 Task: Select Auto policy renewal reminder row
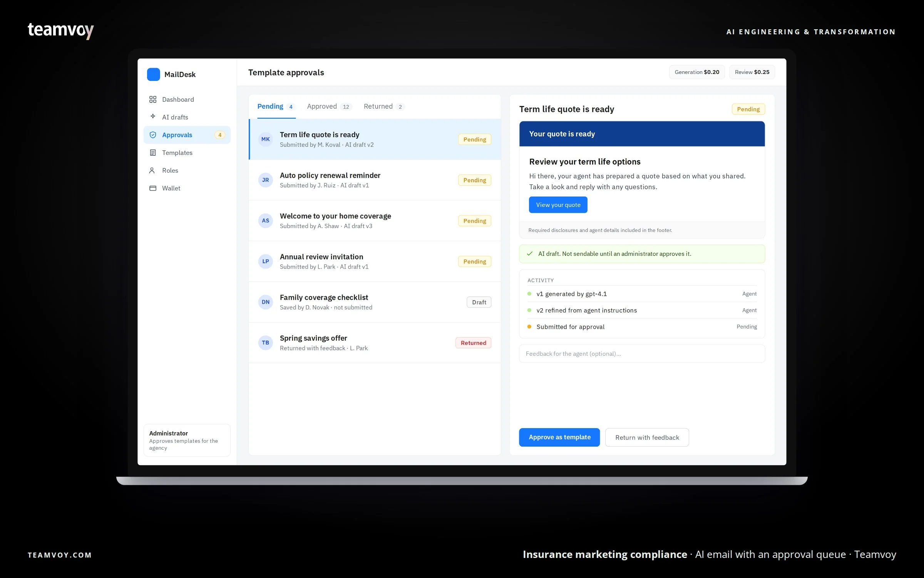tap(375, 180)
